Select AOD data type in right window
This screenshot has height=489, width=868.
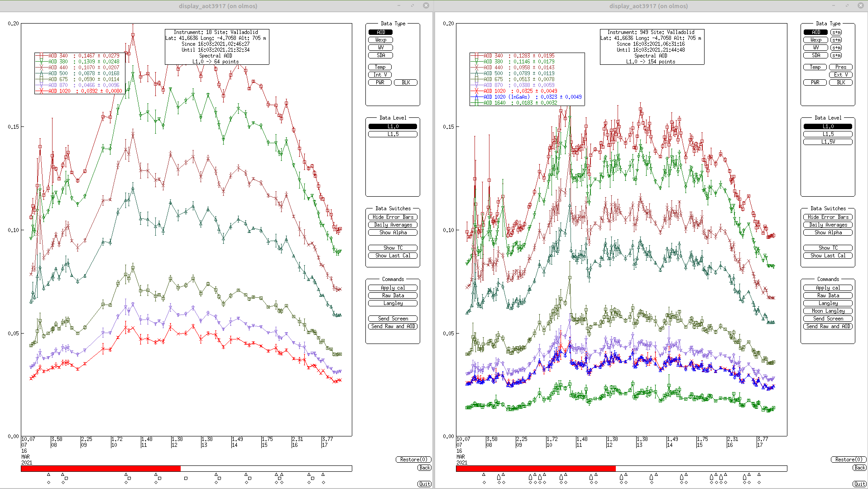(x=815, y=32)
